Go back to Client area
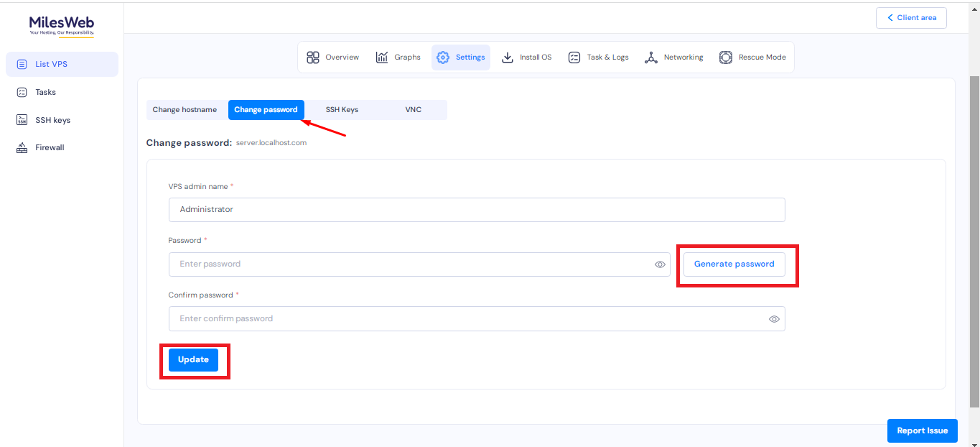This screenshot has width=980, height=447. (911, 18)
